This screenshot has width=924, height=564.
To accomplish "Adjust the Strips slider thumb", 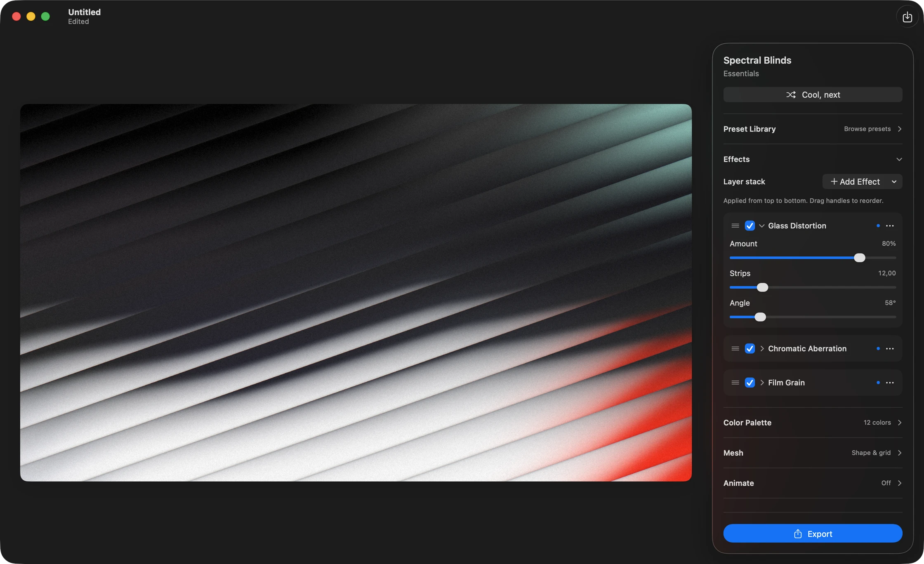I will pyautogui.click(x=762, y=287).
